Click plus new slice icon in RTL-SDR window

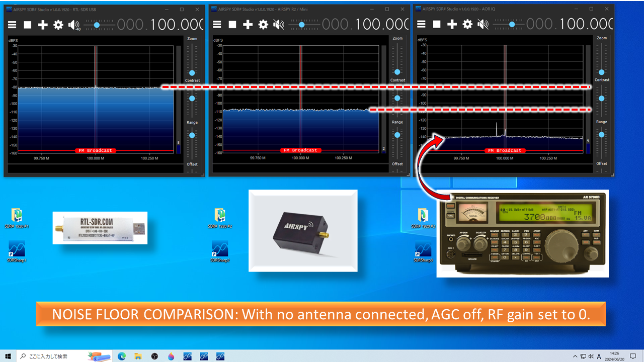[x=43, y=25]
